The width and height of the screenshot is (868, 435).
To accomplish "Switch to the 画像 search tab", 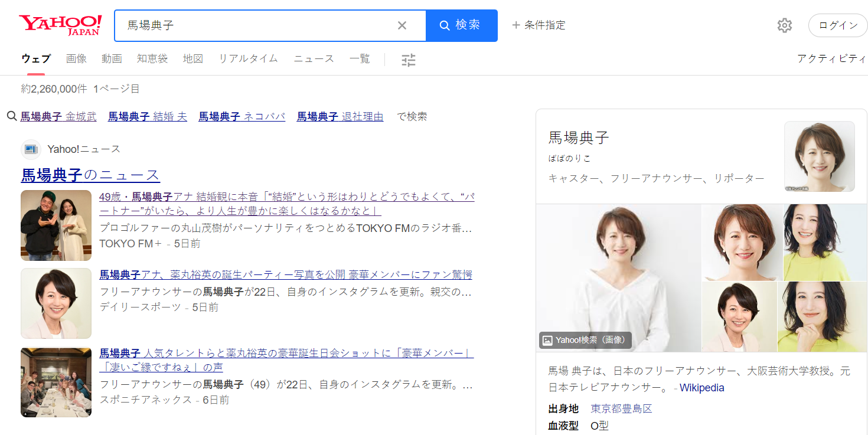I will tap(76, 58).
